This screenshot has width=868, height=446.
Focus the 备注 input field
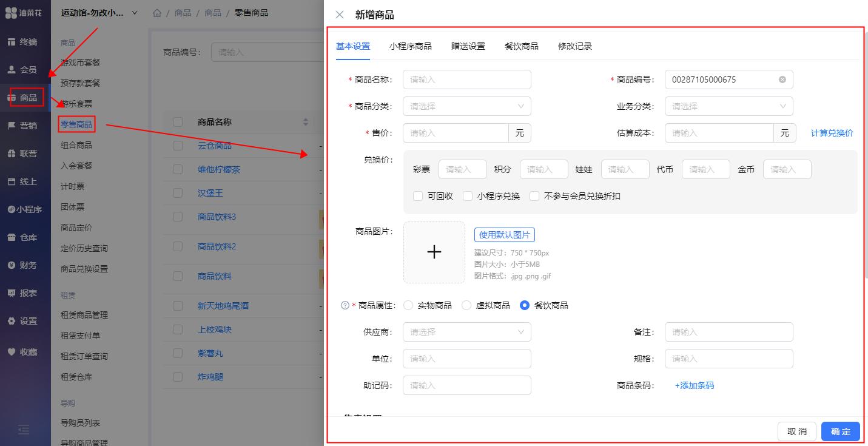[729, 332]
